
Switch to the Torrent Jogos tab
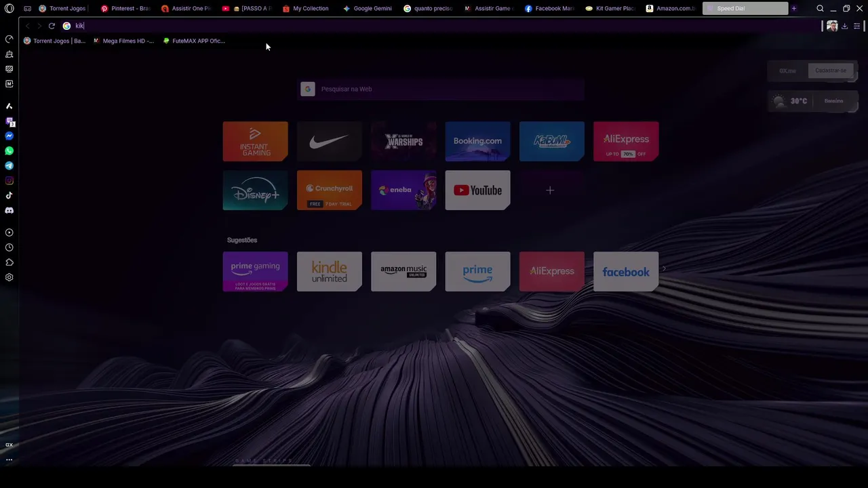[62, 9]
